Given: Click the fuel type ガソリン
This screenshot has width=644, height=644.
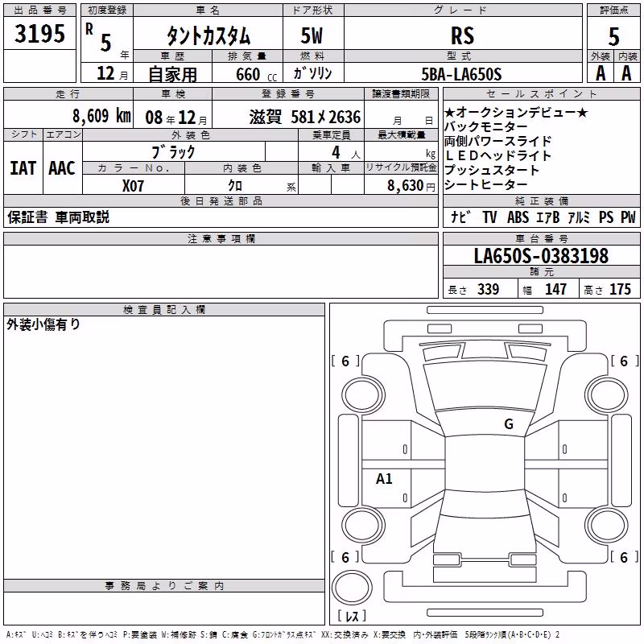Looking at the screenshot, I should (x=312, y=73).
